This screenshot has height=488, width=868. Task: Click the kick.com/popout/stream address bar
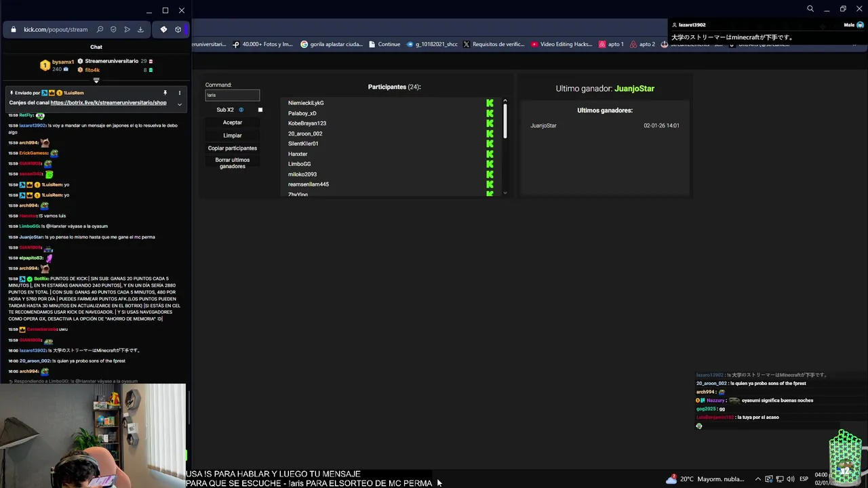[x=56, y=30]
